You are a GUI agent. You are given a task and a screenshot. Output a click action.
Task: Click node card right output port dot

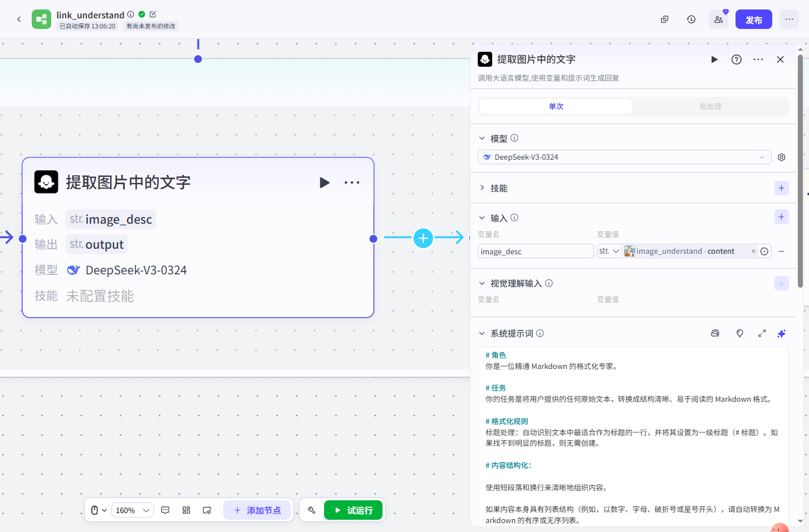click(x=374, y=239)
